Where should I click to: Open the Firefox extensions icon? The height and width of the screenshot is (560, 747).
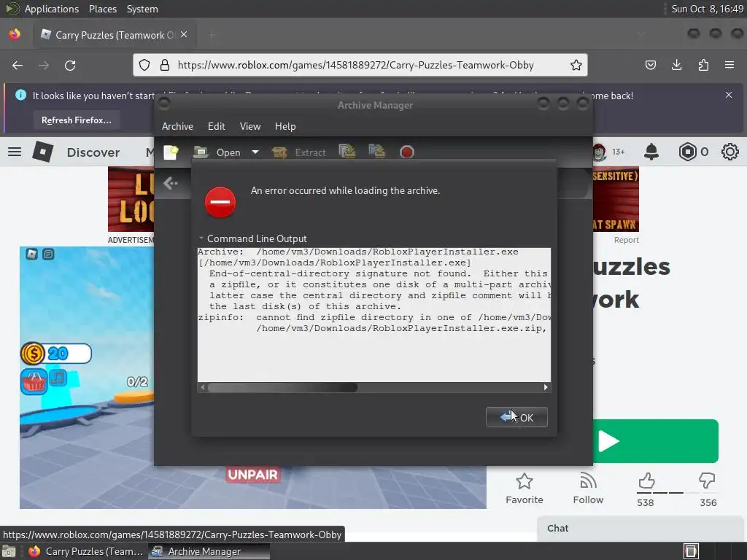click(703, 65)
